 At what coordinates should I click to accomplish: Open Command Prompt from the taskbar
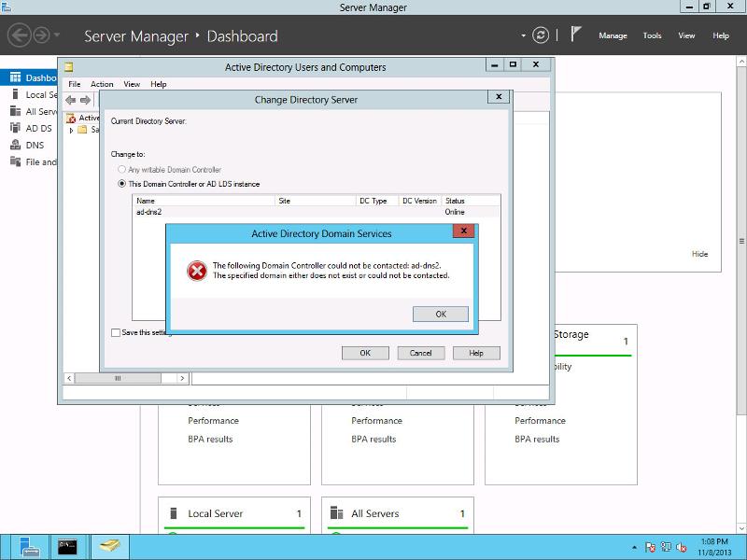coord(67,547)
